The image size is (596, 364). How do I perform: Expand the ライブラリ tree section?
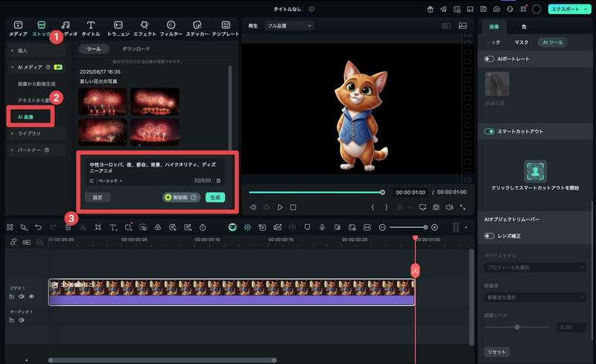pos(13,134)
